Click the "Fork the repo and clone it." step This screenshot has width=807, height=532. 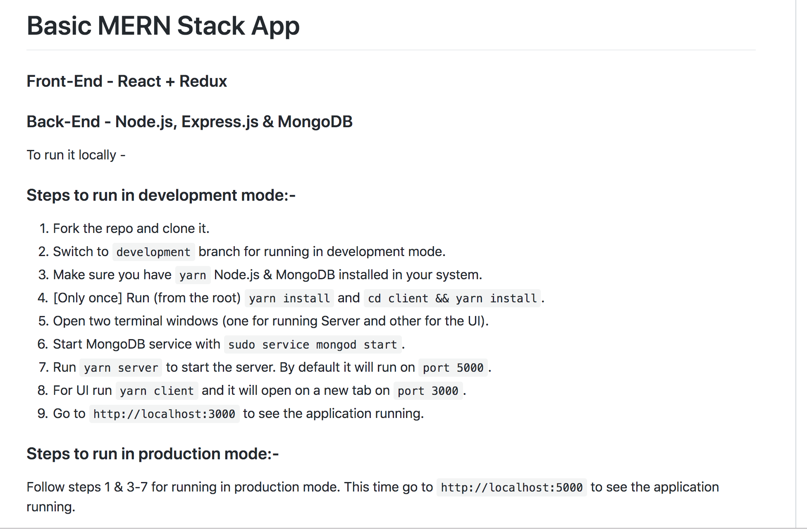click(x=131, y=228)
